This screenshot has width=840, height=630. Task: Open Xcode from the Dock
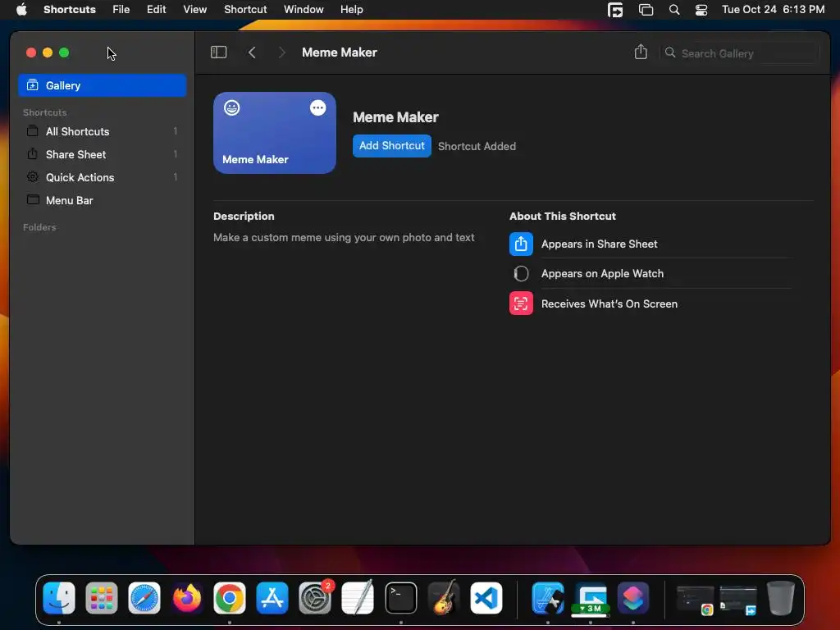click(547, 598)
